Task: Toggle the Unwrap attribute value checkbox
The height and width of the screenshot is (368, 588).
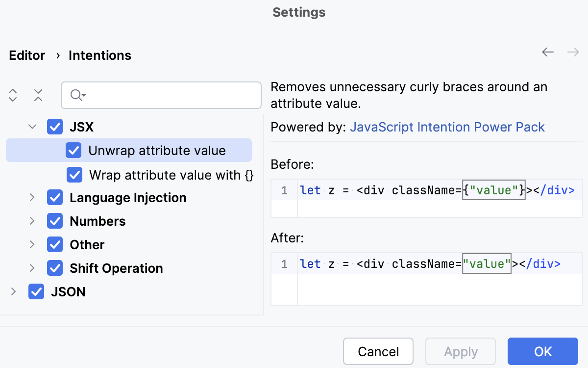Action: [x=73, y=151]
